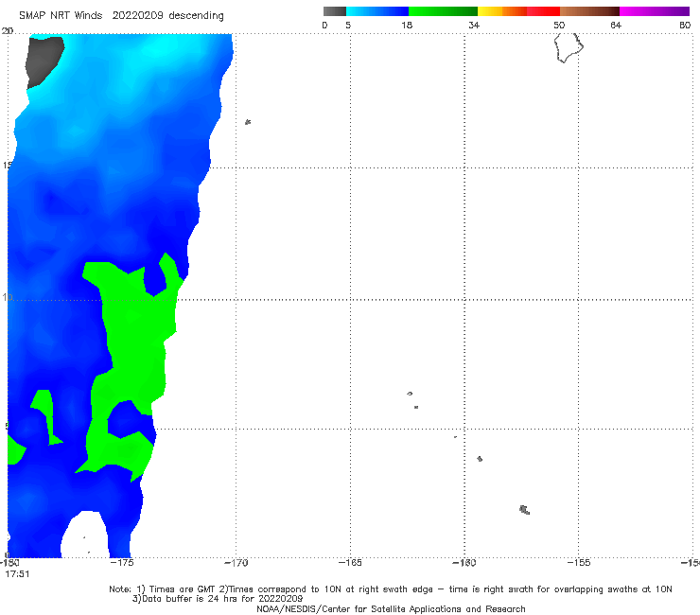Click the longitude label '-170'
The image size is (700, 615).
(236, 562)
